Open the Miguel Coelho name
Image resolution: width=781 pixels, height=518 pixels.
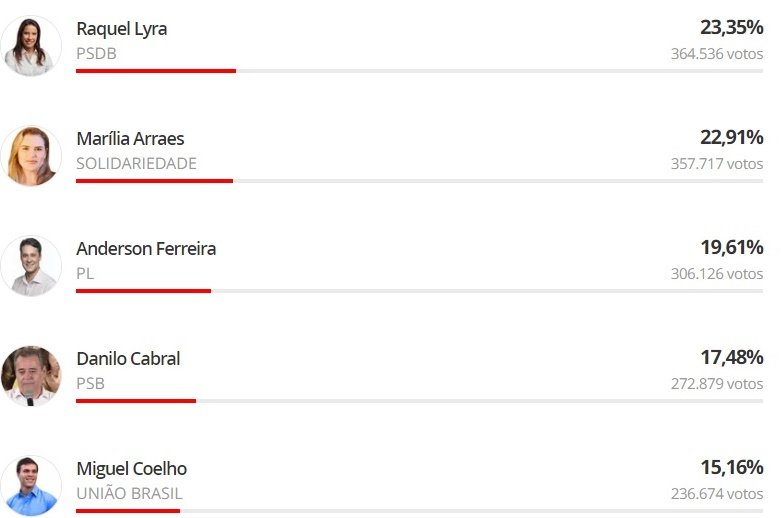(x=131, y=469)
